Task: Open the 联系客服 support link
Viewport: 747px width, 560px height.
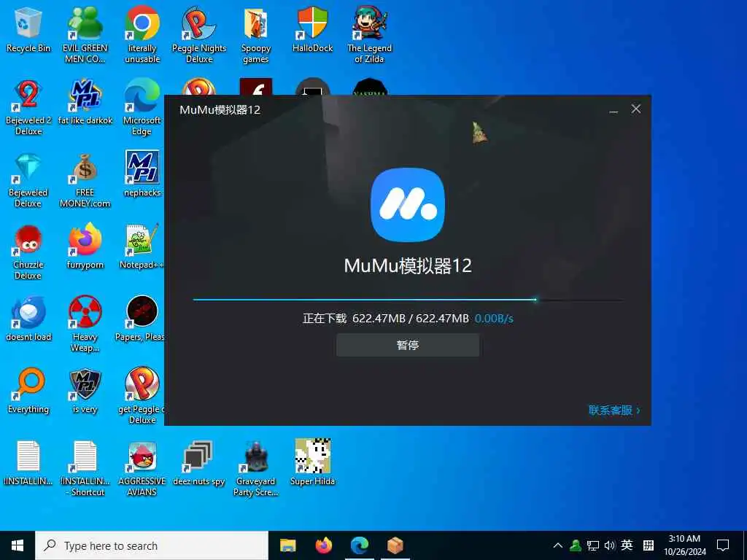Action: click(614, 410)
